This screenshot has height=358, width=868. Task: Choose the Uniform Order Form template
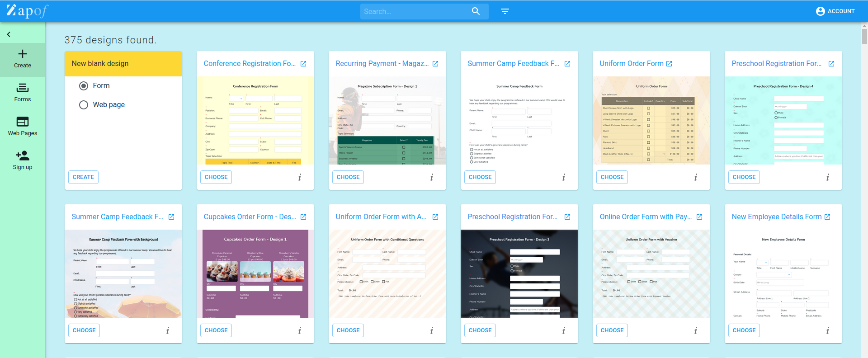(612, 177)
